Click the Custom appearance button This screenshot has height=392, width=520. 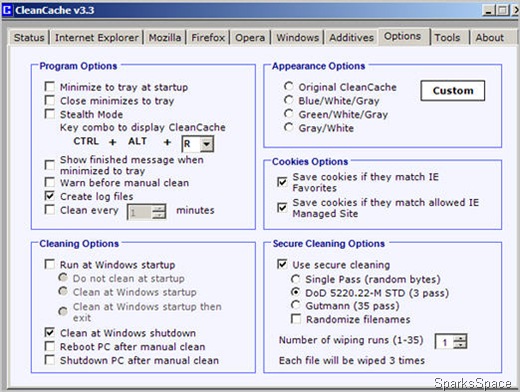(x=453, y=90)
